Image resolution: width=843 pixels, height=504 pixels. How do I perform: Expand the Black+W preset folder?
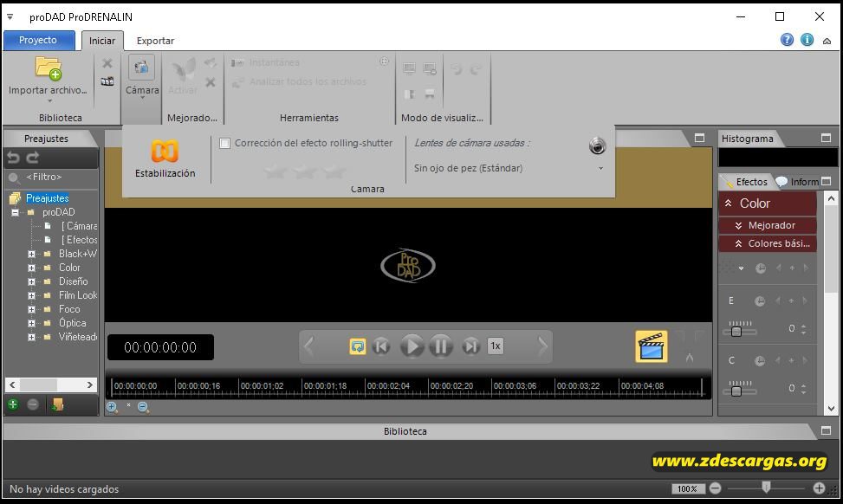pos(31,254)
